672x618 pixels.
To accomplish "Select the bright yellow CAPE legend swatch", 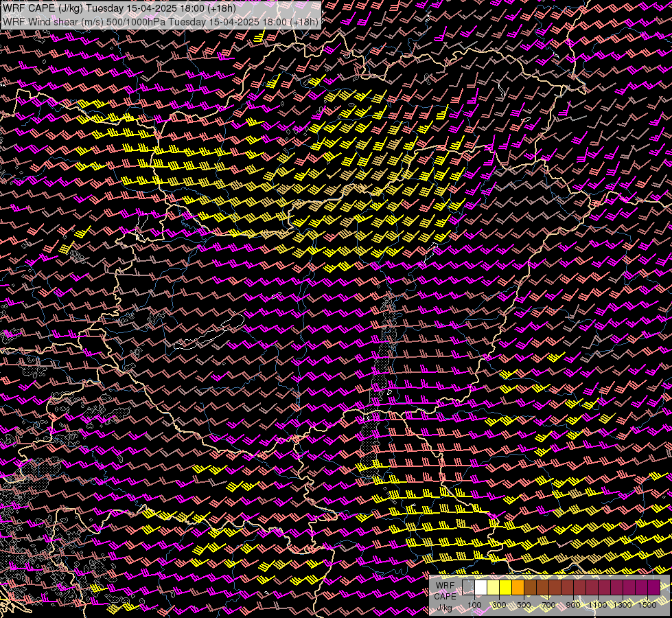I will pos(506,587).
